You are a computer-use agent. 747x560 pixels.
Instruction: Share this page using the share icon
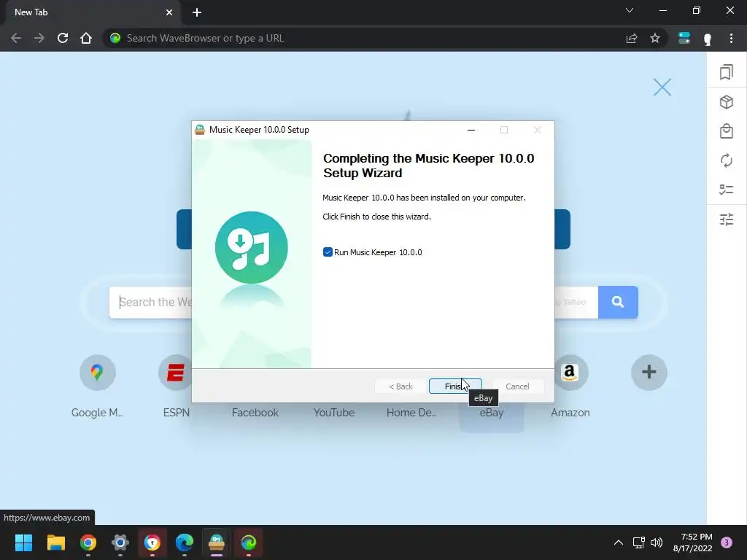(632, 38)
